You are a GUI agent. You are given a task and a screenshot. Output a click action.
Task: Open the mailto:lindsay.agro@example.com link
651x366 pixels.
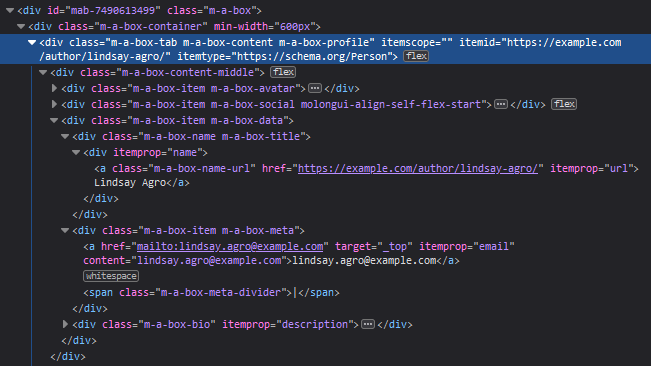click(230, 246)
